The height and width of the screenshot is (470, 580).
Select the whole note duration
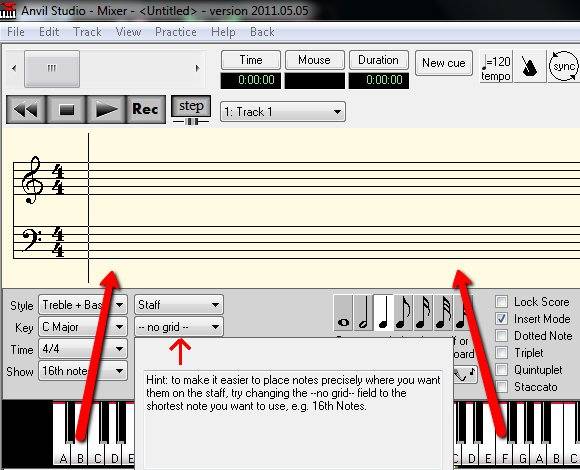click(x=343, y=313)
